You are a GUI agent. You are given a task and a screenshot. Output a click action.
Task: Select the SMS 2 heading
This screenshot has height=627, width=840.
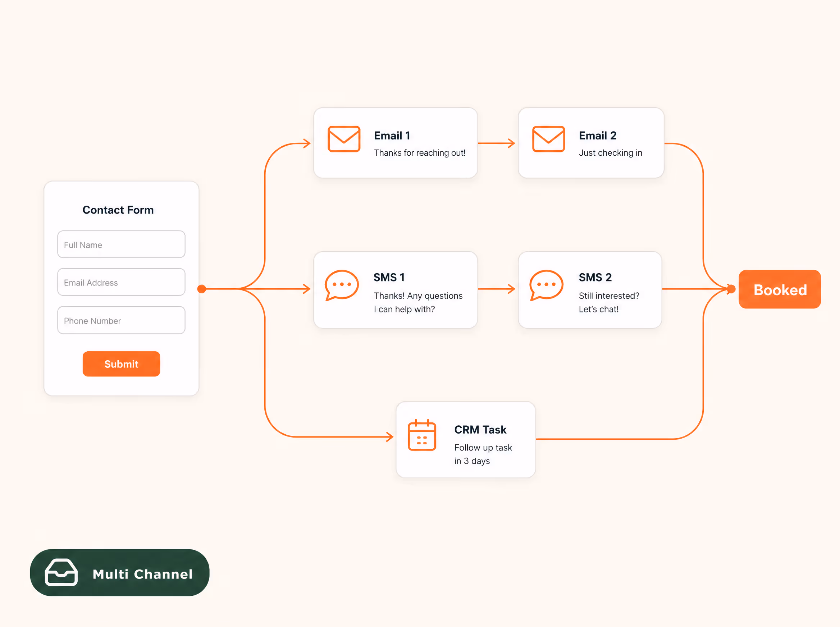(x=595, y=277)
